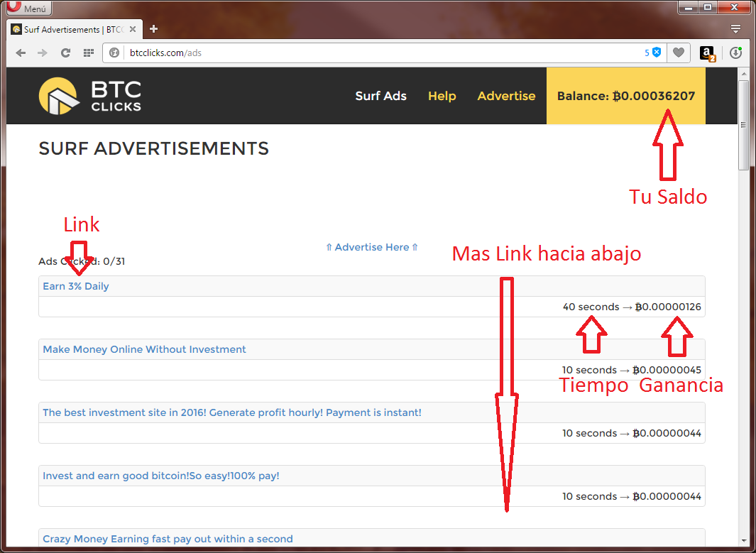Open the downloads icon in the toolbar
This screenshot has width=756, height=553.
(x=736, y=53)
